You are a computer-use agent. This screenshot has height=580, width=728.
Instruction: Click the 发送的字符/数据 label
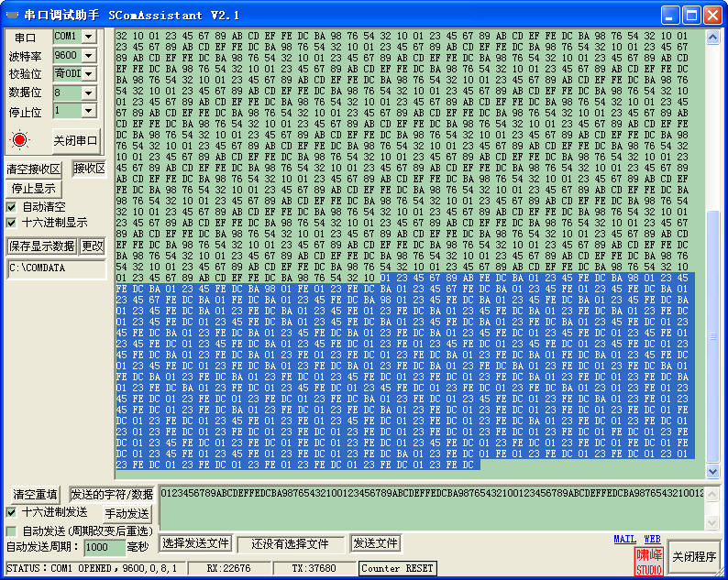pos(112,495)
